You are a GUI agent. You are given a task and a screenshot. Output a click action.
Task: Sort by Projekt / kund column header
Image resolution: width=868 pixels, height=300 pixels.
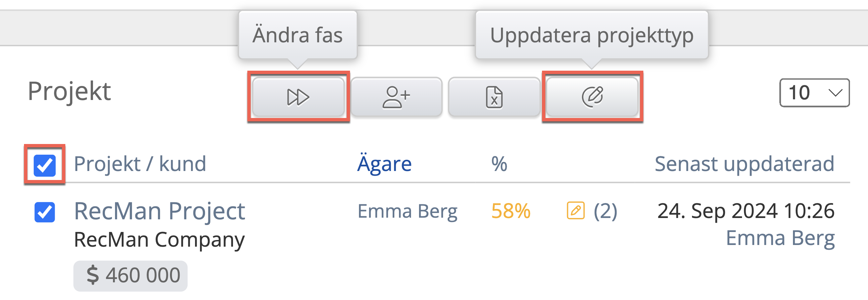click(140, 164)
